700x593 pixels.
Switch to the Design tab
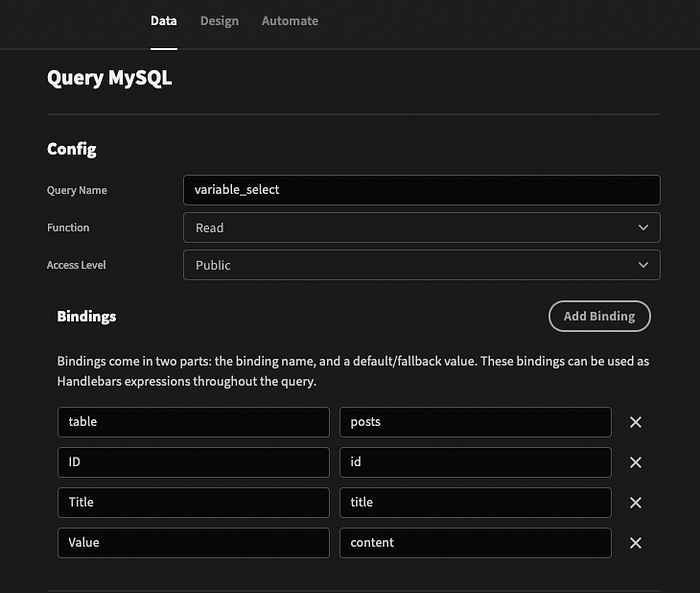tap(219, 21)
